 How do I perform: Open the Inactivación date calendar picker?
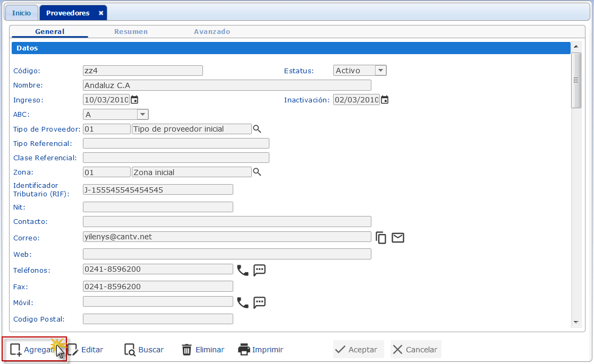pos(385,100)
